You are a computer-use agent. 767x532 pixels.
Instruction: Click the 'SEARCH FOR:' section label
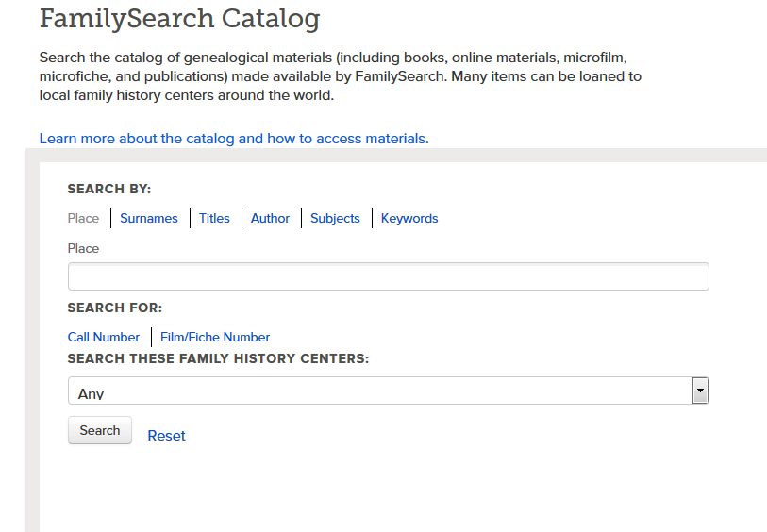coord(115,308)
